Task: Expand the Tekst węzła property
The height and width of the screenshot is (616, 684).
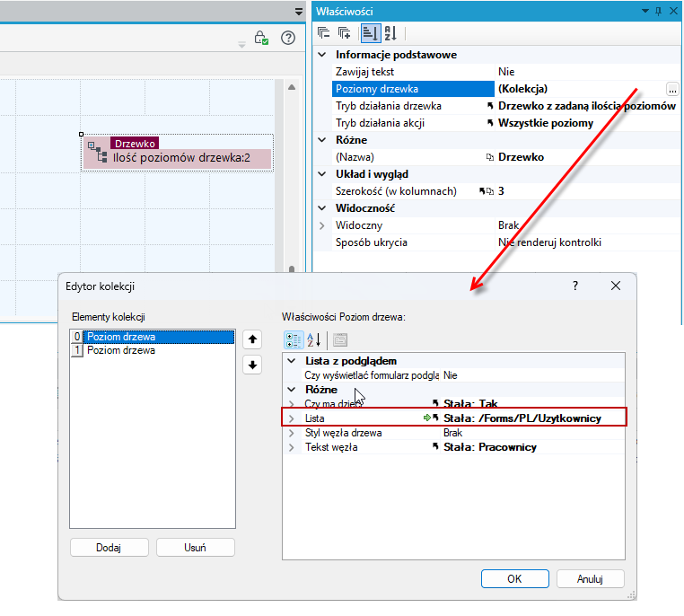Action: coord(292,447)
